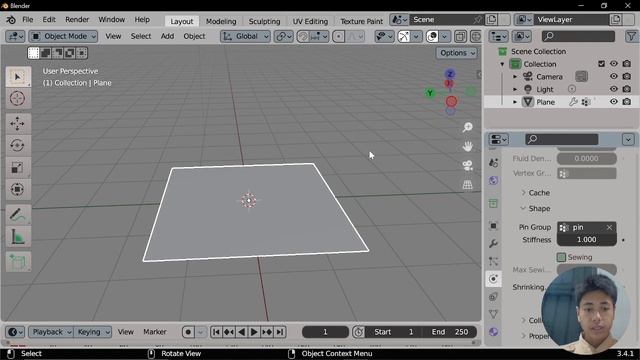Image resolution: width=640 pixels, height=360 pixels.
Task: Select the Rotate tool
Action: click(x=18, y=145)
